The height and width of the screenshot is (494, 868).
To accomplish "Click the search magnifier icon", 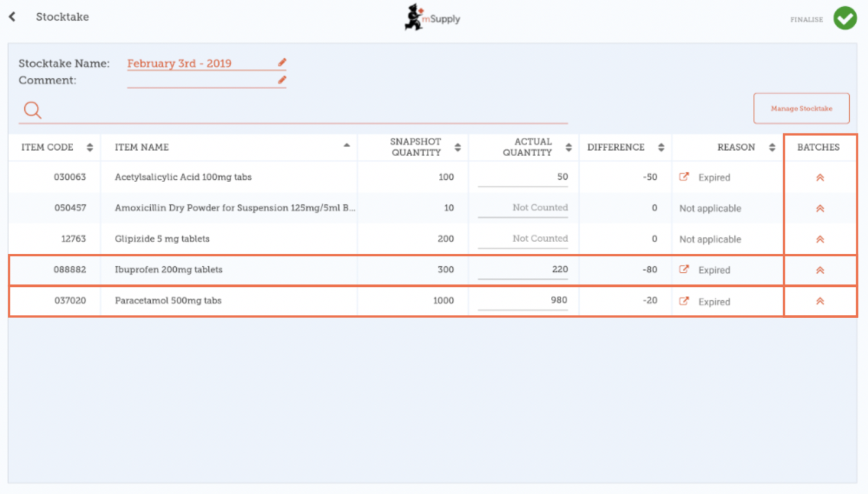I will click(32, 110).
